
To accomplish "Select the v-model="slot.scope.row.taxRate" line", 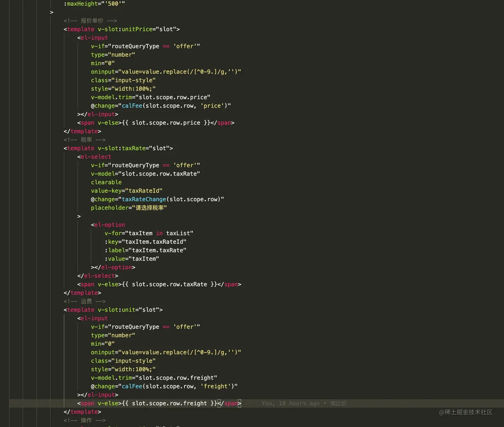I will [146, 174].
